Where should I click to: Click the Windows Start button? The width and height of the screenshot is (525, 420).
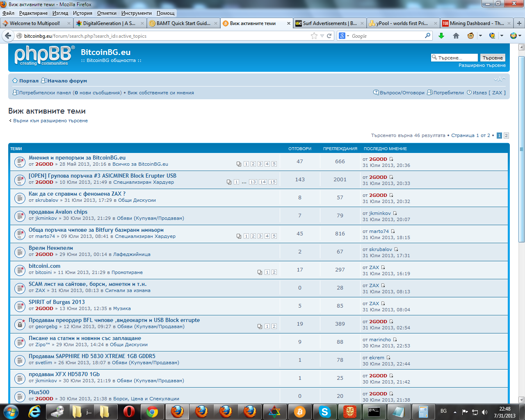pyautogui.click(x=11, y=411)
